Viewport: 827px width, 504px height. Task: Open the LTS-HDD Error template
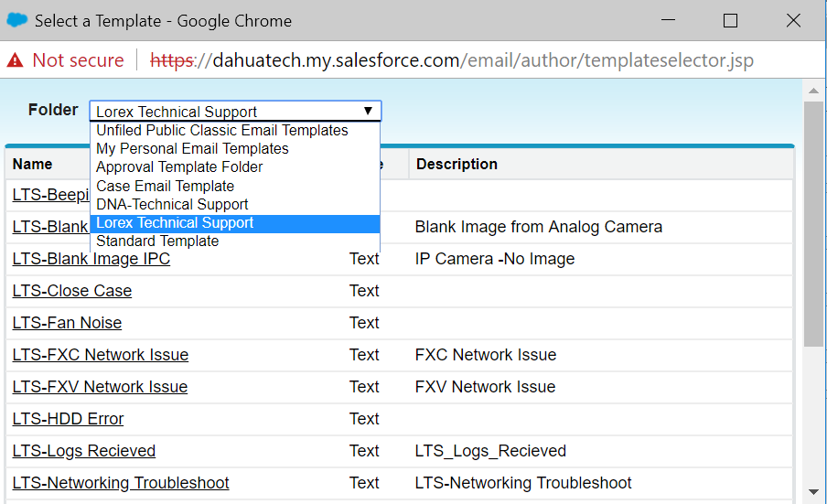(68, 419)
